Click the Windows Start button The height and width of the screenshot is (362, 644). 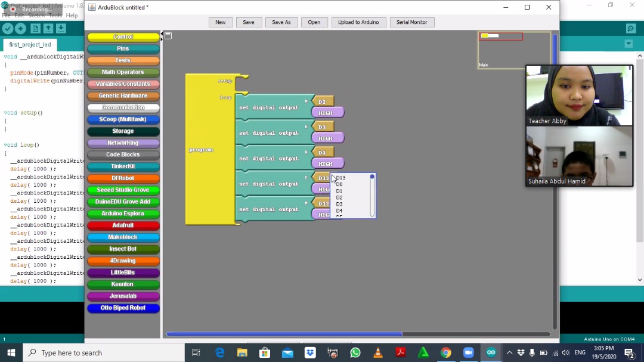pyautogui.click(x=11, y=352)
